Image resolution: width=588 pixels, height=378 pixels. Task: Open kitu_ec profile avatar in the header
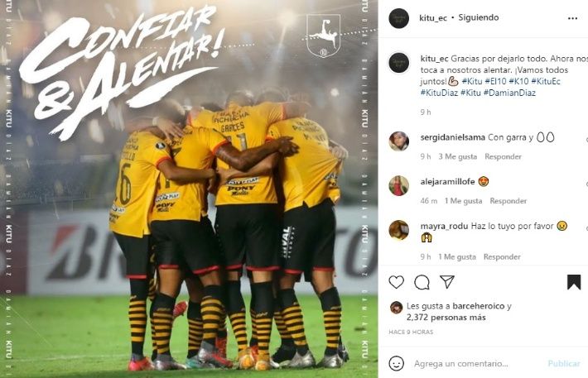tap(398, 18)
